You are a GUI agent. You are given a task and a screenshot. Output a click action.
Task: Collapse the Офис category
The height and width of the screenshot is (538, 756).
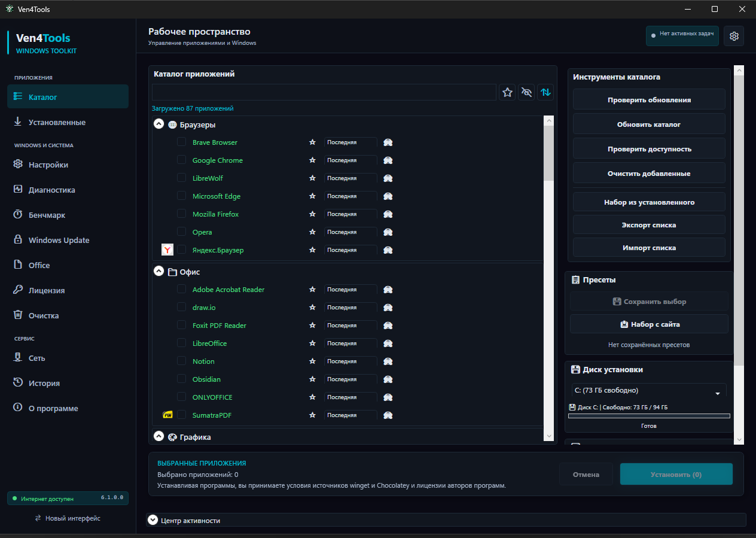click(158, 271)
